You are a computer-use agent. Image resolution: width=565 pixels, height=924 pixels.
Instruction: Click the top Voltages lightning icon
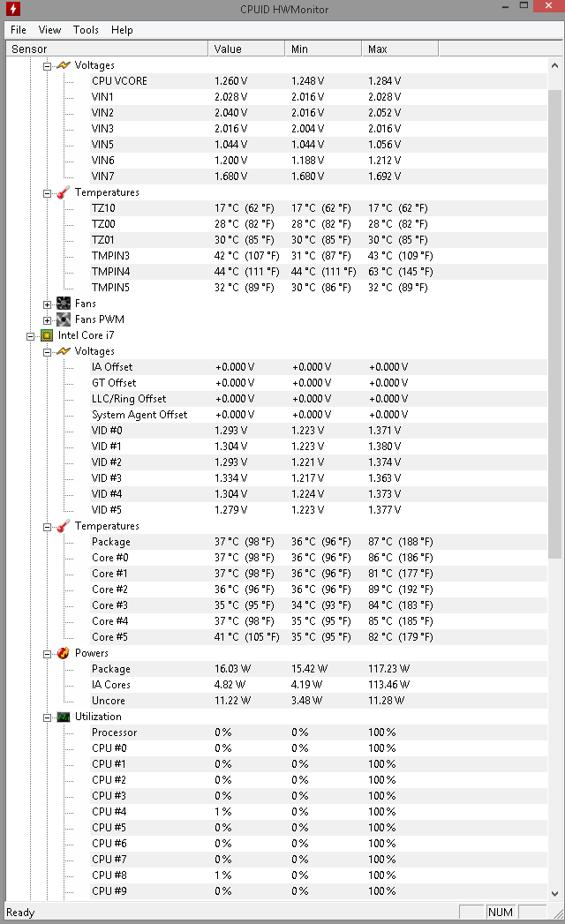point(63,65)
